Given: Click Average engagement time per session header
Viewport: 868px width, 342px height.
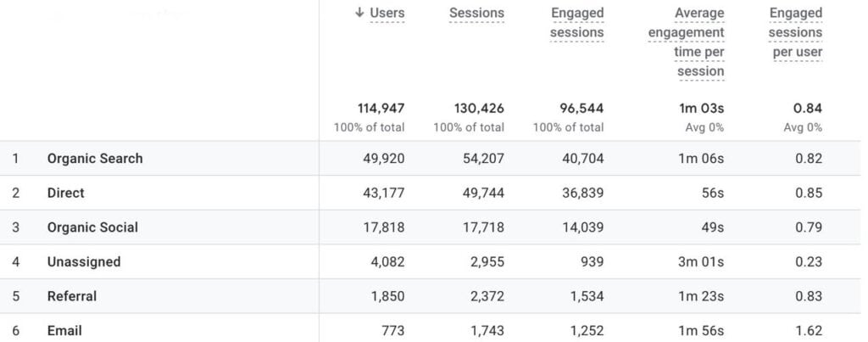Looking at the screenshot, I should pos(686,42).
